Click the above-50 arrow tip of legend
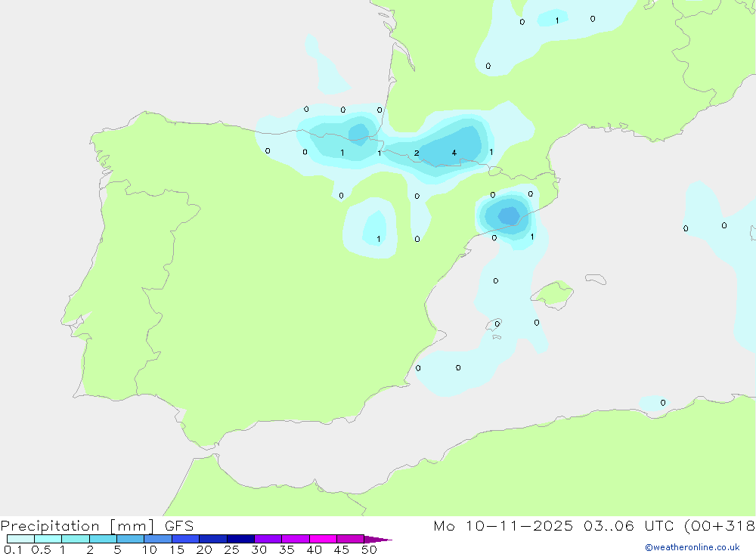Image resolution: width=756 pixels, height=554 pixels. tap(378, 540)
